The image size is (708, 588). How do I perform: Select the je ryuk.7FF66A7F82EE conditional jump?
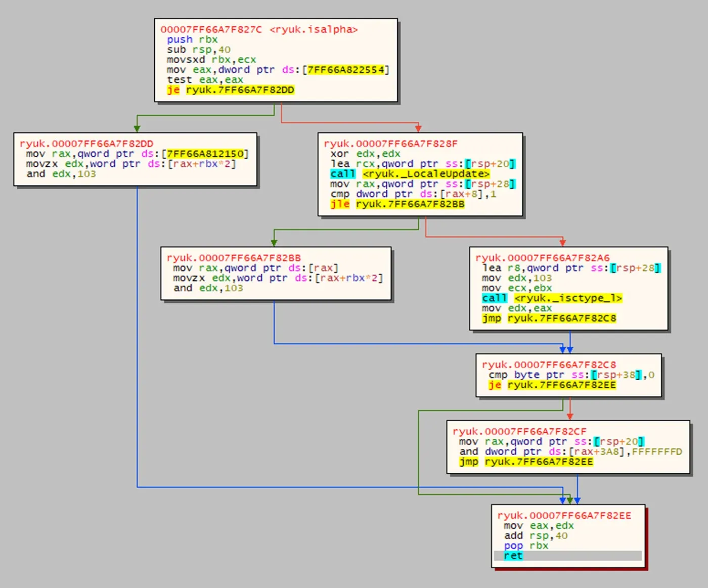tap(552, 385)
